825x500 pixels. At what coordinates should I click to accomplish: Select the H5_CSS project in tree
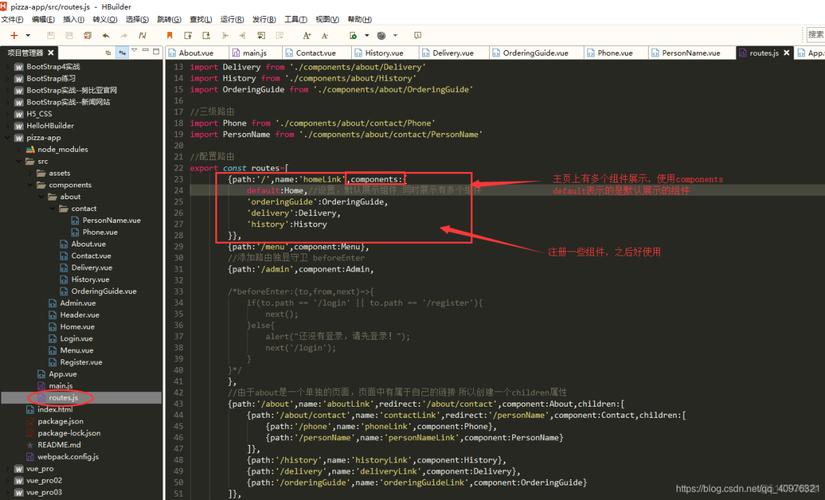pyautogui.click(x=39, y=114)
